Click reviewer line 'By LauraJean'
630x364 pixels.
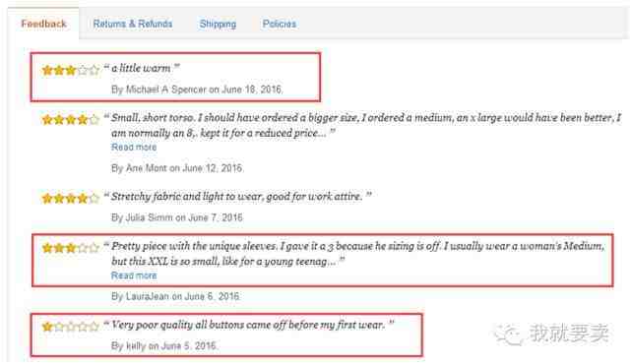(175, 296)
